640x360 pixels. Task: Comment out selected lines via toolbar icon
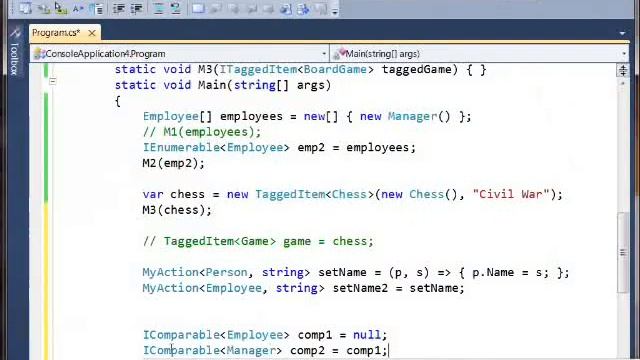158,8
